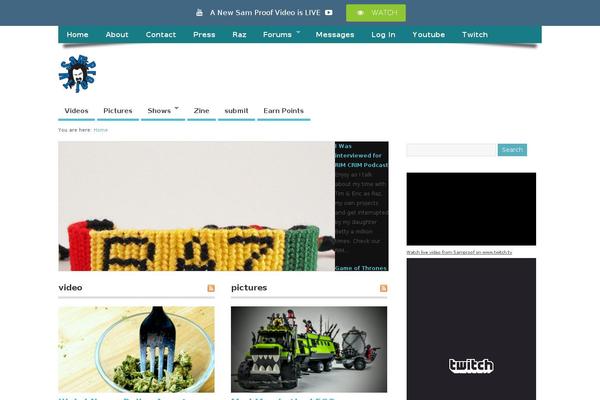Screen dimensions: 600x400
Task: Open the Contact page
Action: point(161,34)
